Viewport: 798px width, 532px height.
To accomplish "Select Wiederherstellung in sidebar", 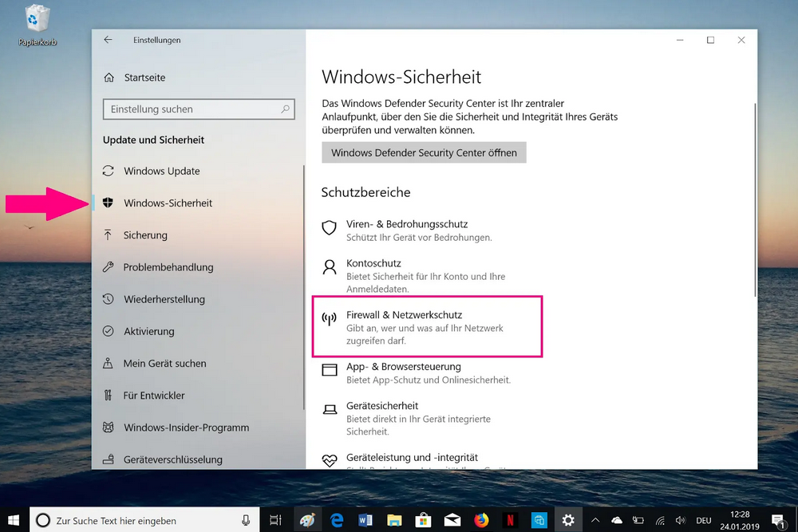I will click(164, 299).
